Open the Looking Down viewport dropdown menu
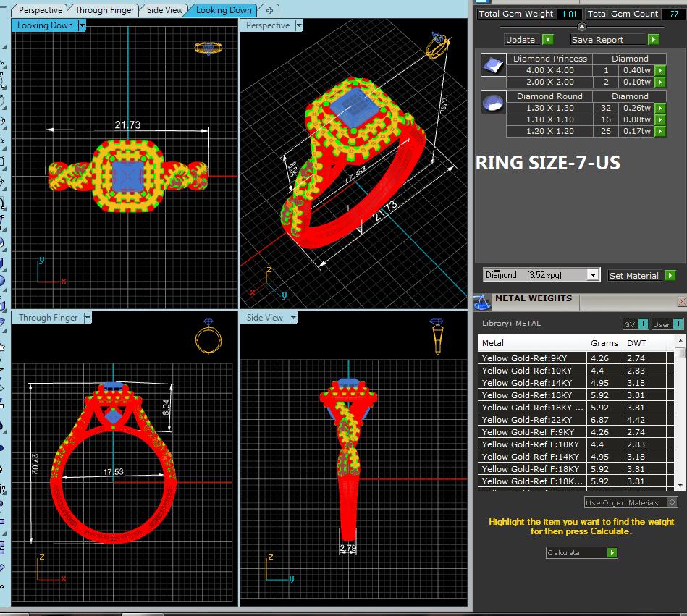The width and height of the screenshot is (687, 616). click(x=82, y=25)
